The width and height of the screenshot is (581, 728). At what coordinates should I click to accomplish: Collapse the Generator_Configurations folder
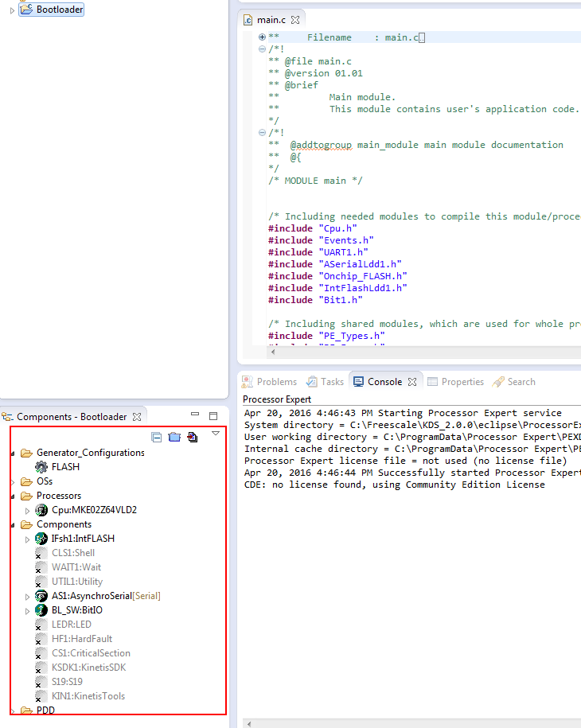(x=13, y=454)
